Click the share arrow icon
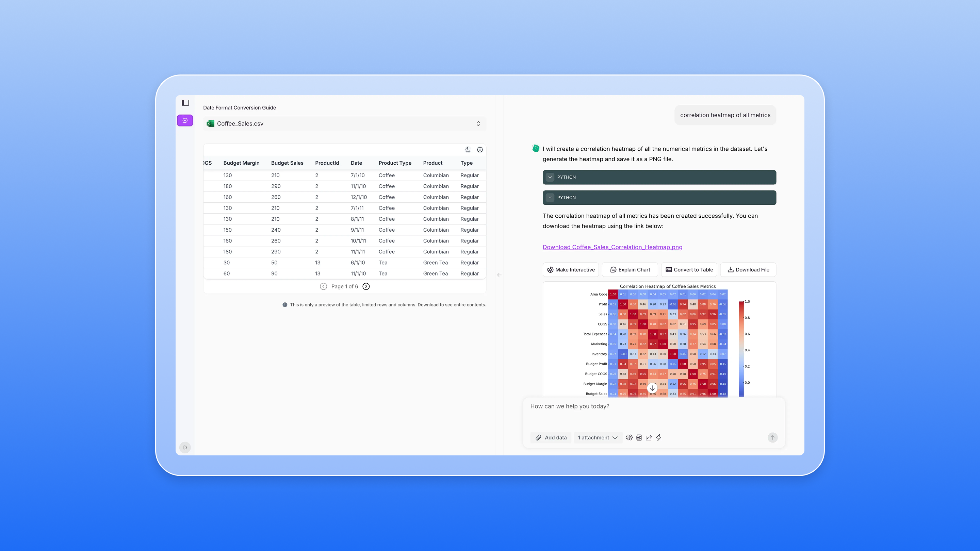The image size is (980, 551). (x=649, y=438)
